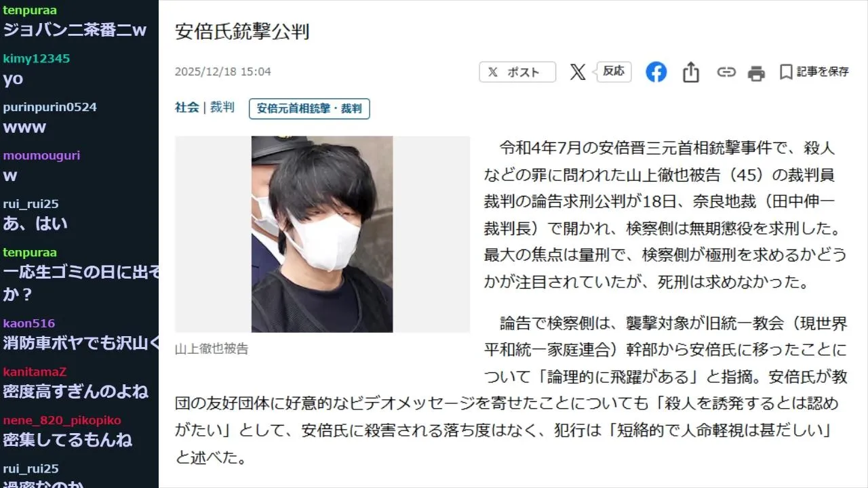Click the 安倍氏銃撃公判 headline
Screen dimensions: 868x488
(243, 32)
